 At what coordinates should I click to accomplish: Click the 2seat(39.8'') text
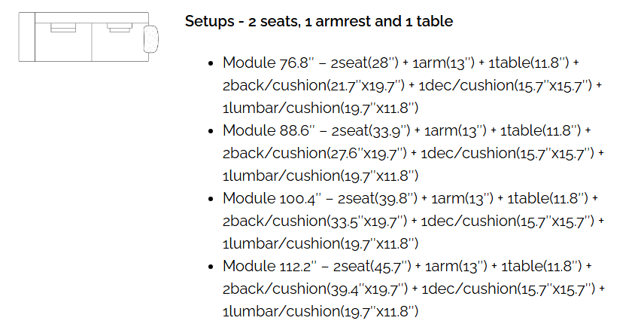coord(377,199)
